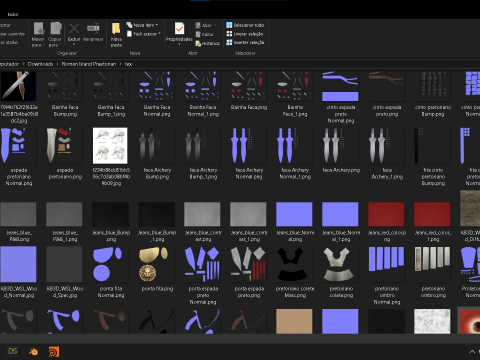Select the white marble texture thumbnail
480x360 pixels.
(432, 321)
